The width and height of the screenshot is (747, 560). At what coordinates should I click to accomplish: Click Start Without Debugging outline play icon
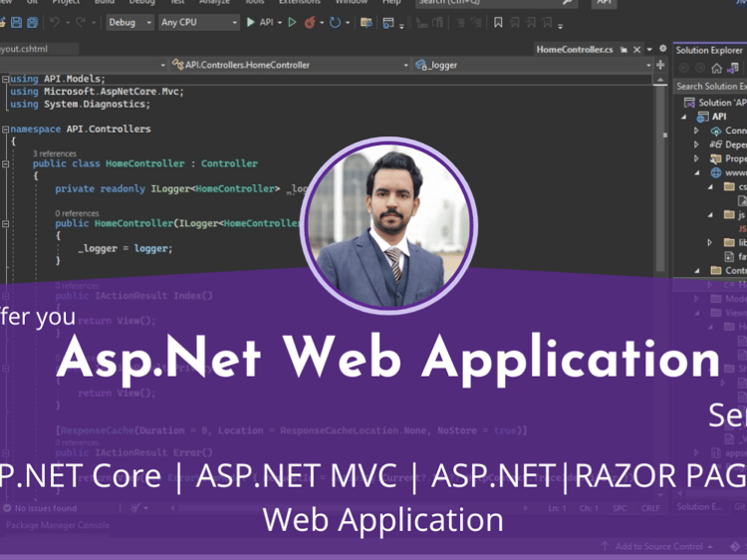coord(292,22)
